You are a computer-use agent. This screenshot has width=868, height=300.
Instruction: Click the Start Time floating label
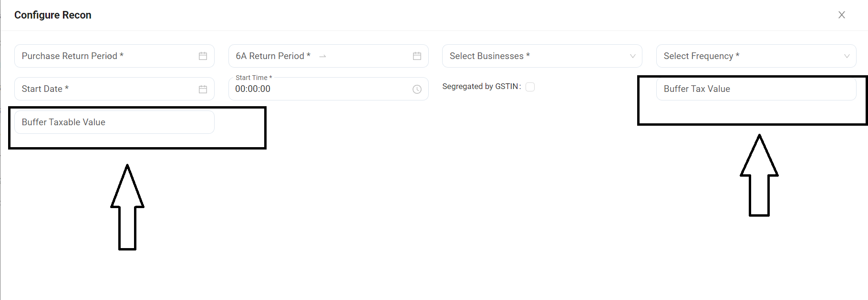[x=253, y=78]
